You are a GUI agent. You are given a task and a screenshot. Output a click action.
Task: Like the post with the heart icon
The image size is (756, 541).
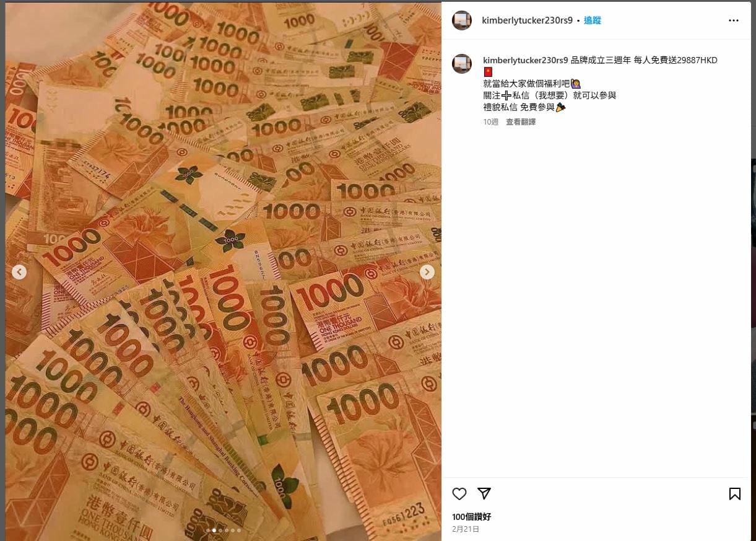click(x=459, y=494)
